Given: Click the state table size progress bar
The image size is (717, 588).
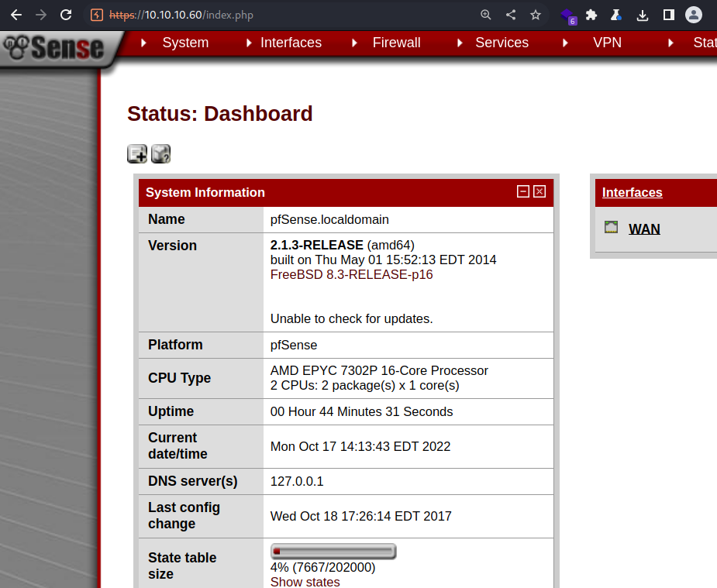Looking at the screenshot, I should pyautogui.click(x=333, y=552).
